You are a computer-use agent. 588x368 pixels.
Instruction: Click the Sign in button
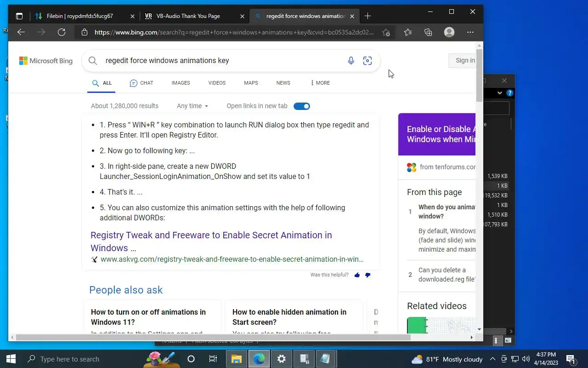462,60
